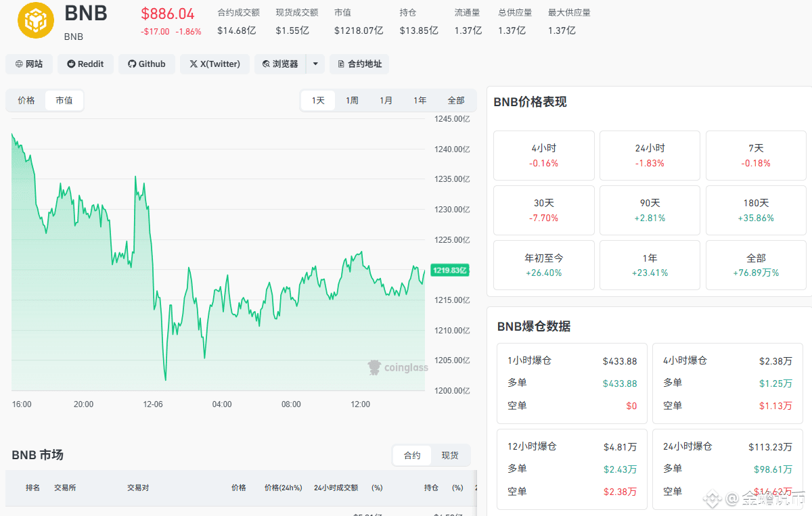Switch BNB 市场 to 合约 tab
This screenshot has width=812, height=516.
point(412,456)
